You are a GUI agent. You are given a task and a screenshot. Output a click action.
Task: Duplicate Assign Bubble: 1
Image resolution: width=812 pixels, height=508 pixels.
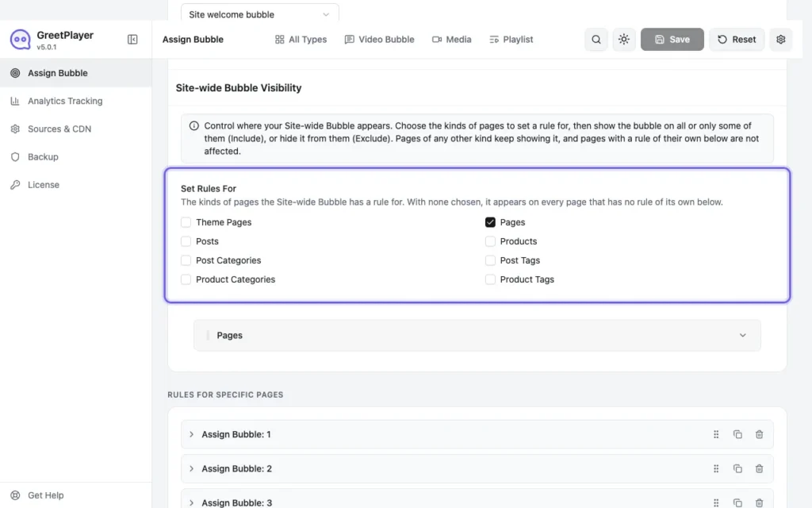737,434
